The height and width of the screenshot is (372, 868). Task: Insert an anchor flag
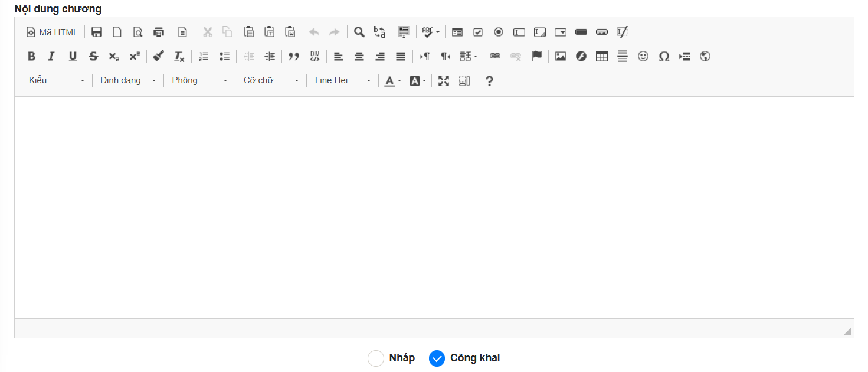point(536,56)
